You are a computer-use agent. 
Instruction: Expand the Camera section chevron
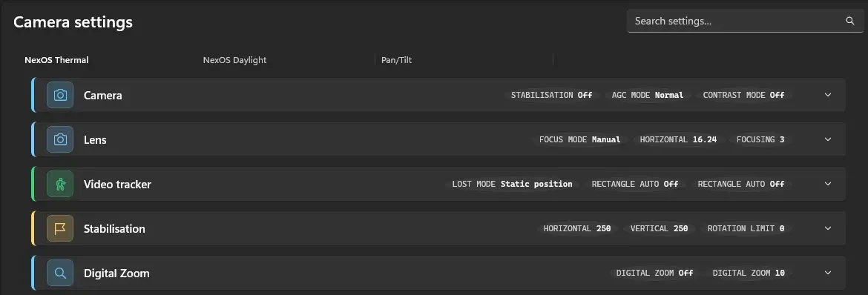point(828,95)
